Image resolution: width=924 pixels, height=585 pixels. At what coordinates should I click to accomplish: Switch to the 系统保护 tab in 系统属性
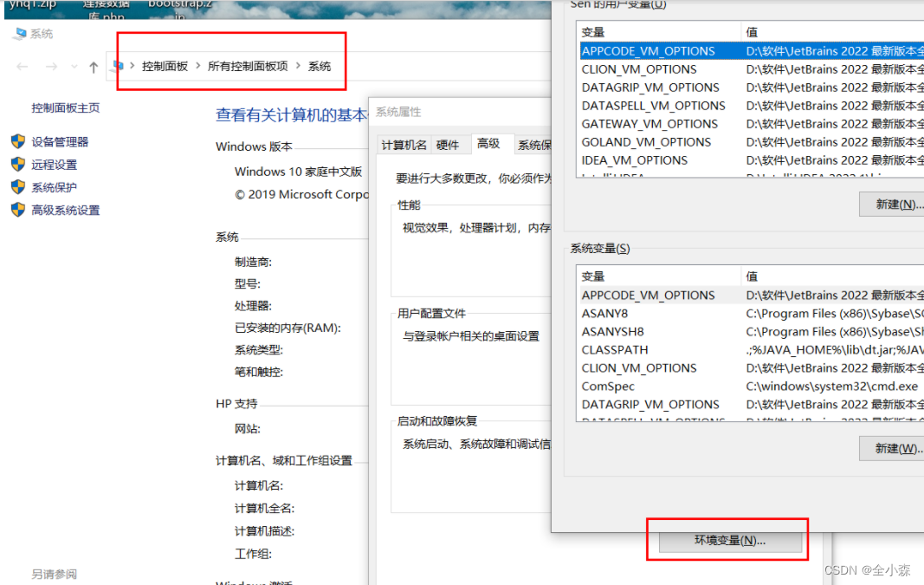pyautogui.click(x=534, y=145)
